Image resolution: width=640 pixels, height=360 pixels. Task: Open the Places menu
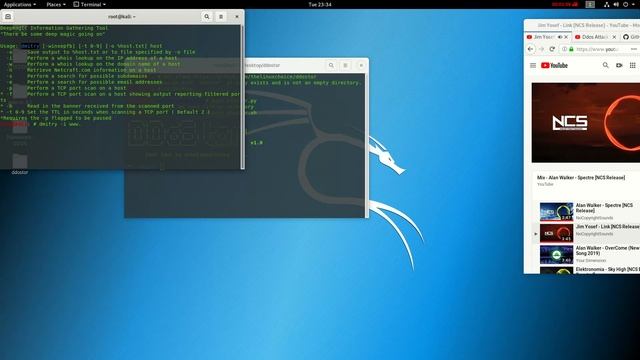click(x=56, y=4)
